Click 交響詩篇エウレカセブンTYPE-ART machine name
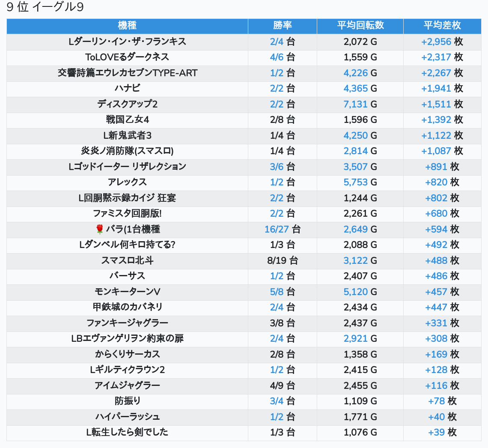Viewport: 488px width, 448px height. pos(127,73)
